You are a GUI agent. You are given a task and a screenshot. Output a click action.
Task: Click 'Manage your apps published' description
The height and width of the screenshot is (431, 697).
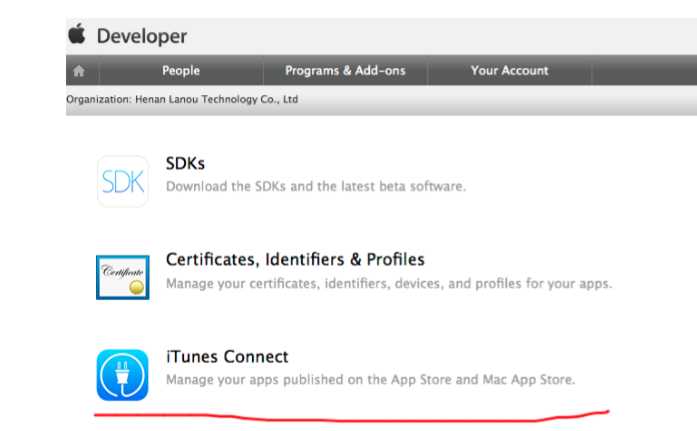pyautogui.click(x=371, y=380)
